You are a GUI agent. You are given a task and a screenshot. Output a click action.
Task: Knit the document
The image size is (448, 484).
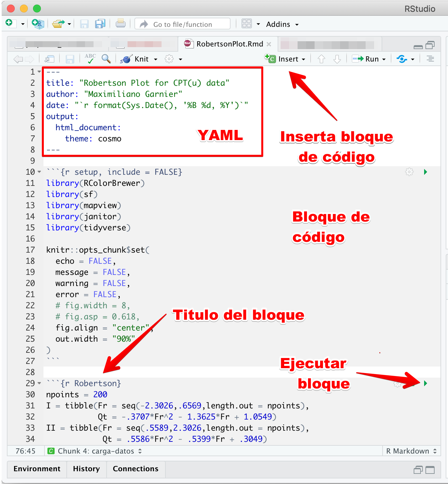pyautogui.click(x=134, y=59)
